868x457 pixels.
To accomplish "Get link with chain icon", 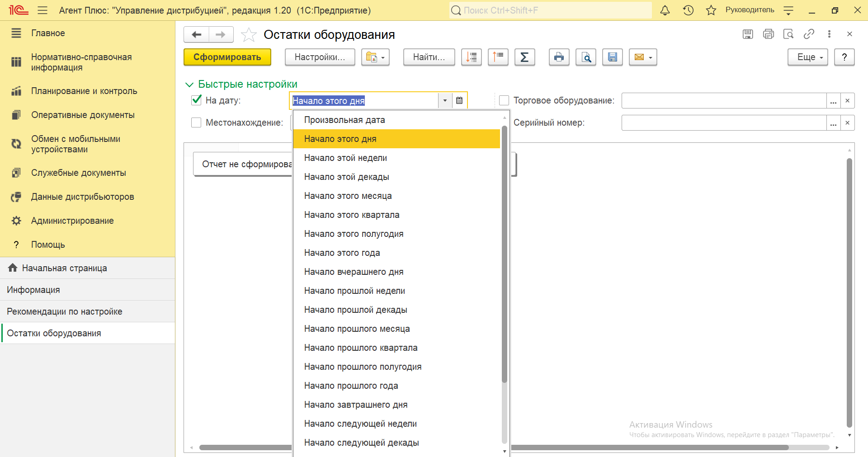I will coord(809,34).
